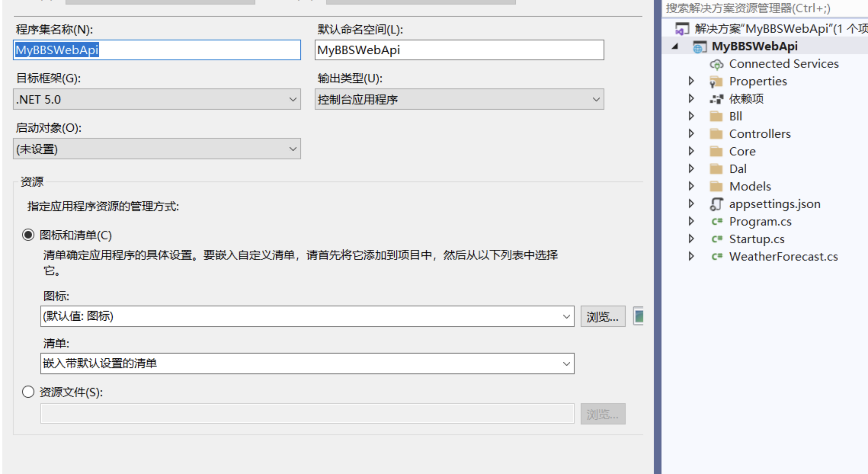Select the 图标和清单(C) radio button
This screenshot has height=474, width=868.
pyautogui.click(x=28, y=234)
